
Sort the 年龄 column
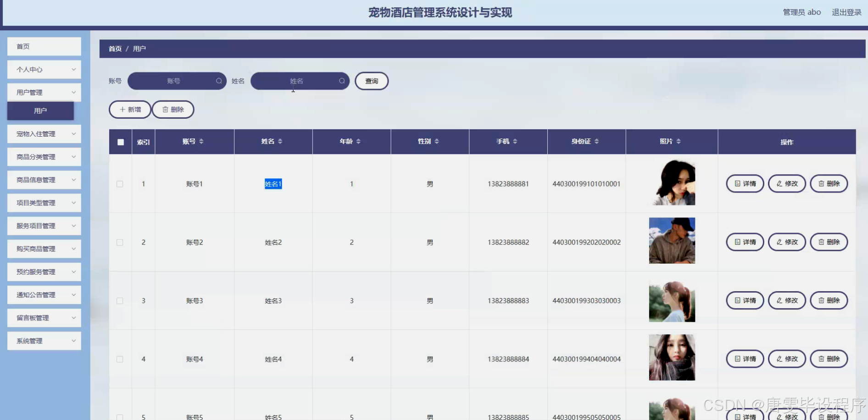tap(358, 141)
